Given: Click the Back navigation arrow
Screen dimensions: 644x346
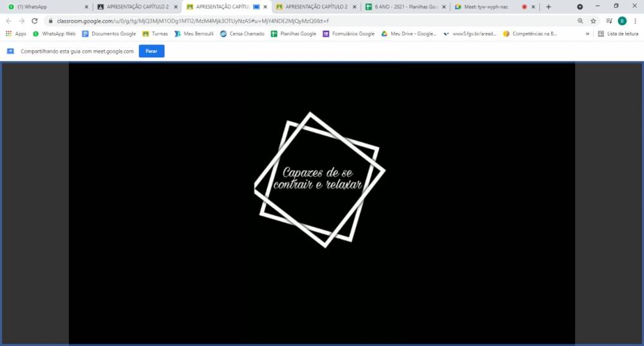Looking at the screenshot, I should pos(8,21).
